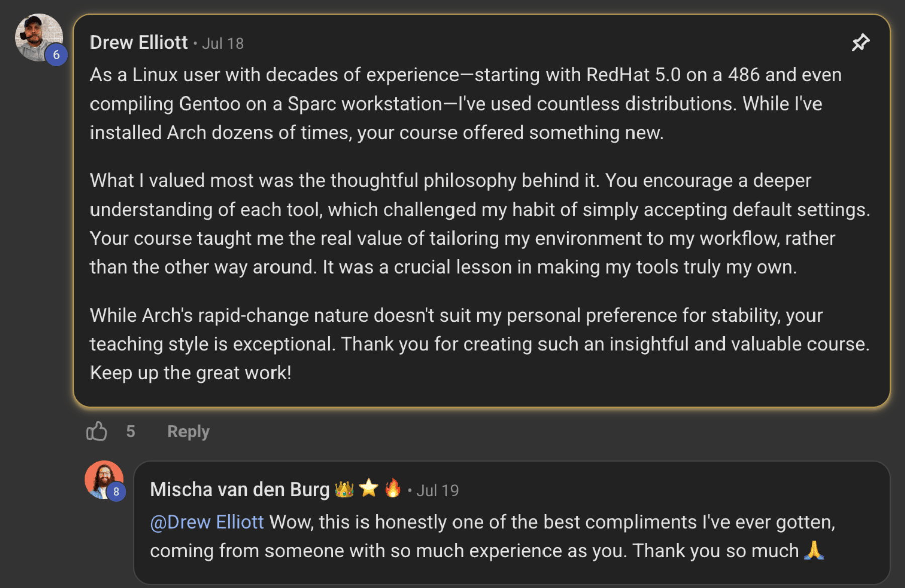Click the Jul 18 comment timestamp
The height and width of the screenshot is (588, 905).
coord(223,44)
